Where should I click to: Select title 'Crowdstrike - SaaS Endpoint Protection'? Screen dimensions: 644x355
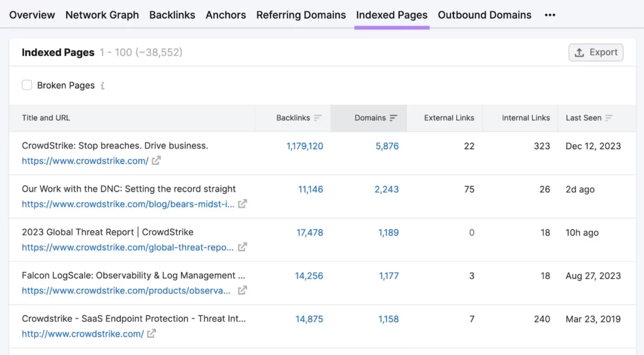point(133,319)
